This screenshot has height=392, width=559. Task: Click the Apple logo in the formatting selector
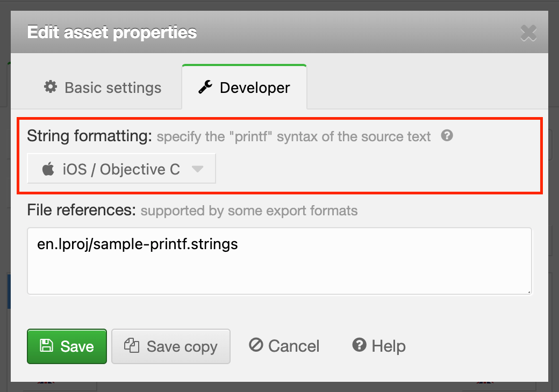tap(48, 170)
